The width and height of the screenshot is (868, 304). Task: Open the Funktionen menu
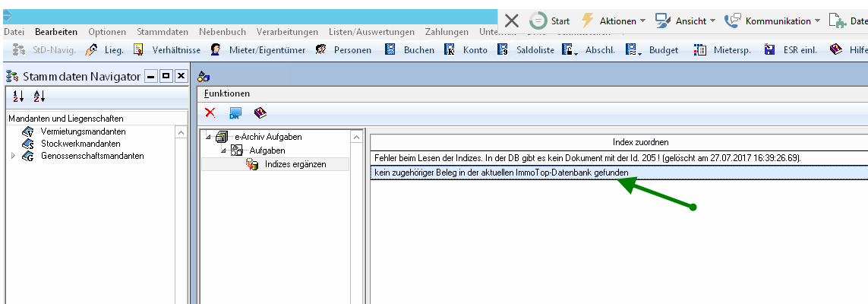(227, 93)
